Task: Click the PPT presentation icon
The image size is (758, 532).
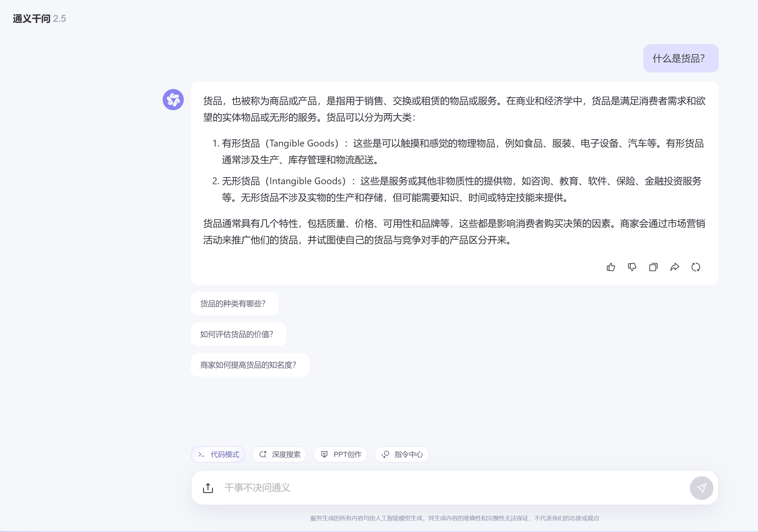Action: pos(324,454)
